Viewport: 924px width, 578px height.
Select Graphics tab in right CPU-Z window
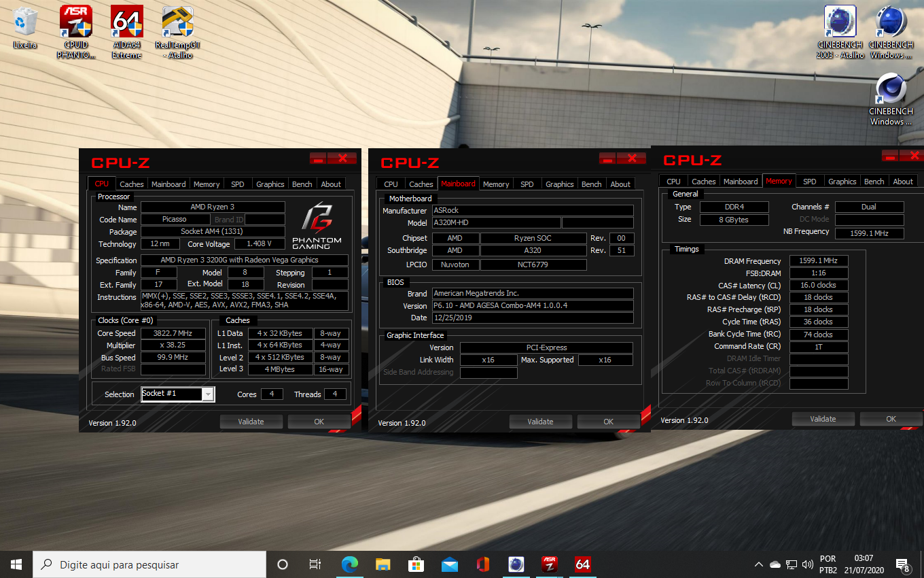point(842,181)
